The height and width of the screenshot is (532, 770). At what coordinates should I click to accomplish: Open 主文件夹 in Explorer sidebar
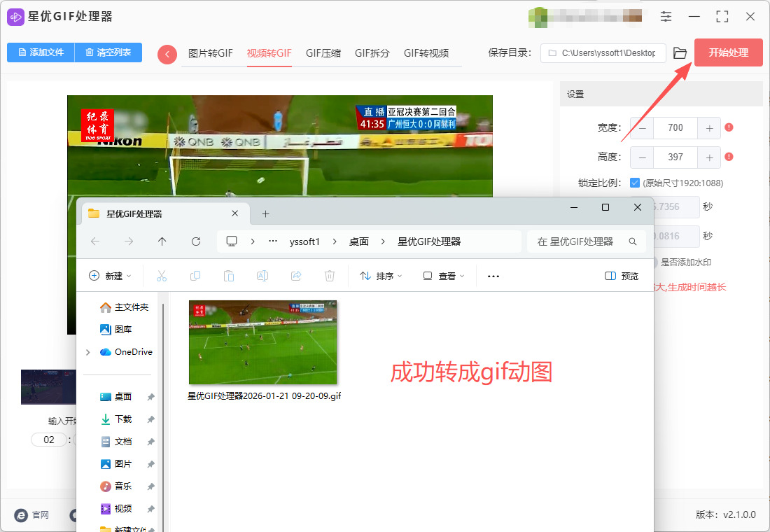click(124, 307)
